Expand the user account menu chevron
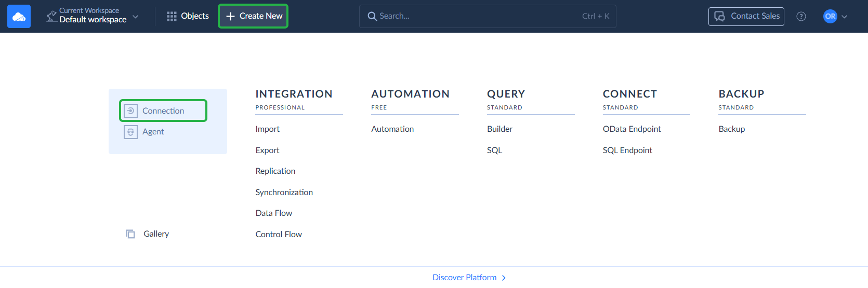Image resolution: width=868 pixels, height=288 pixels. 845,17
